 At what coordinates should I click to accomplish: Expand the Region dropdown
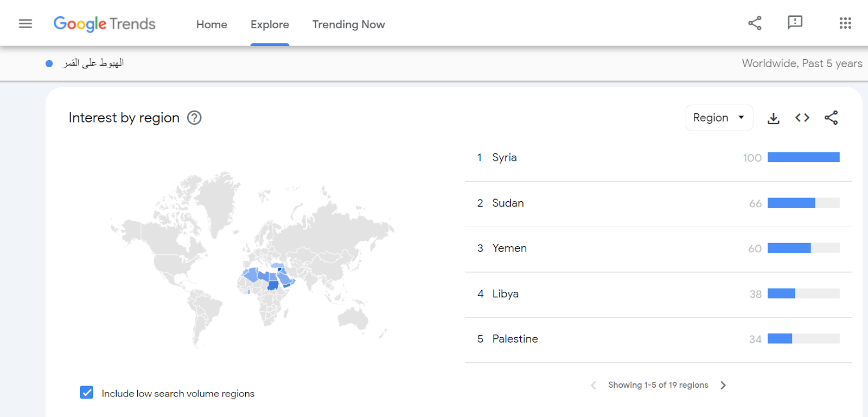719,118
